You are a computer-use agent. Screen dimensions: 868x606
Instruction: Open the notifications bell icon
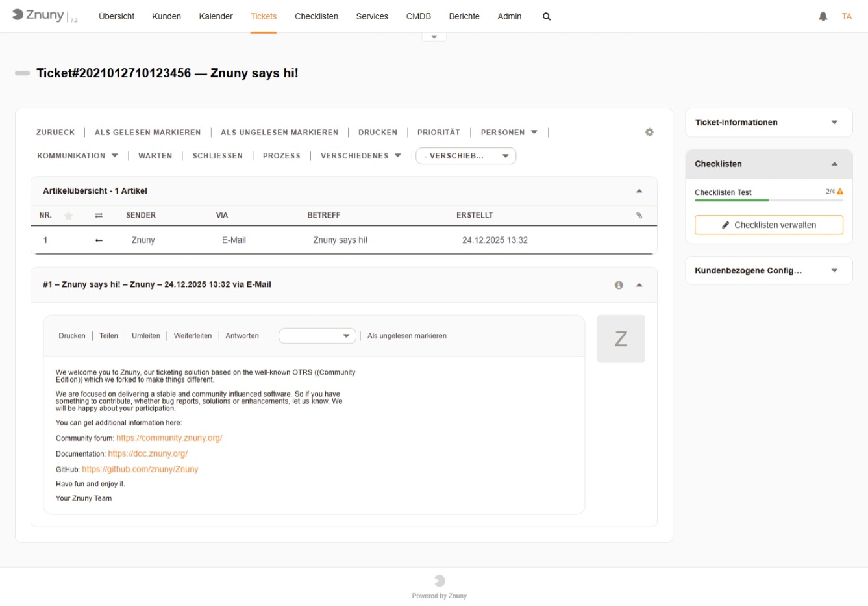point(823,17)
